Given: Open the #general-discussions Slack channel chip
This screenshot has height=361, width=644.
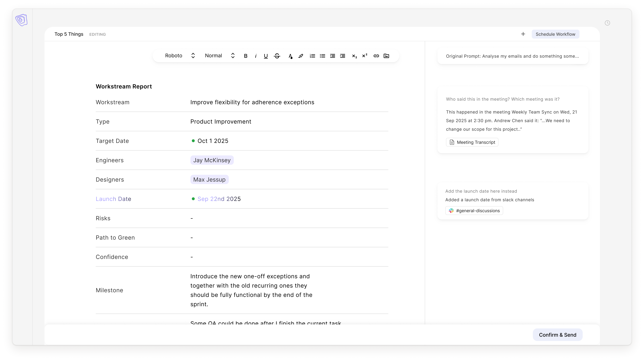Looking at the screenshot, I should [474, 211].
